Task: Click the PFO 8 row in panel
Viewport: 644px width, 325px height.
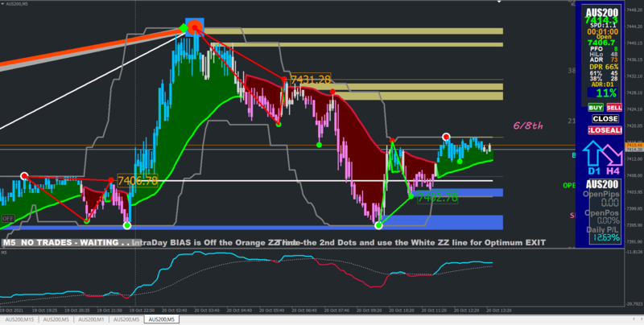Action: pos(604,48)
